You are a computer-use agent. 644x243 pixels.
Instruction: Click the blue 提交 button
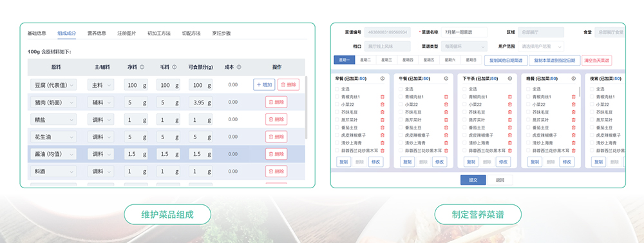(473, 180)
